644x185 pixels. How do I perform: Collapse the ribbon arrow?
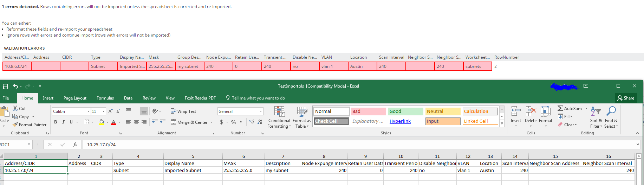point(637,133)
